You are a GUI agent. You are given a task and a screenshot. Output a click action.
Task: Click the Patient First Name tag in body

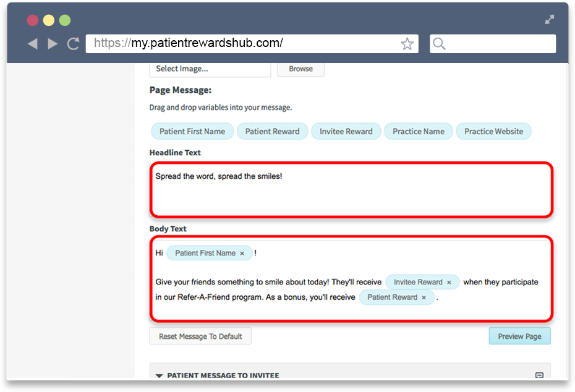210,253
